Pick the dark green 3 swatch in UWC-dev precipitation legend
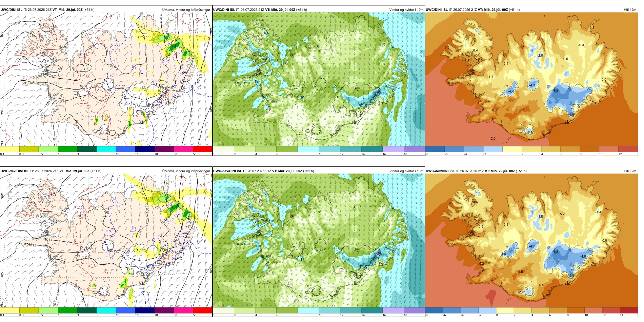644x322 pixels. tap(87, 310)
